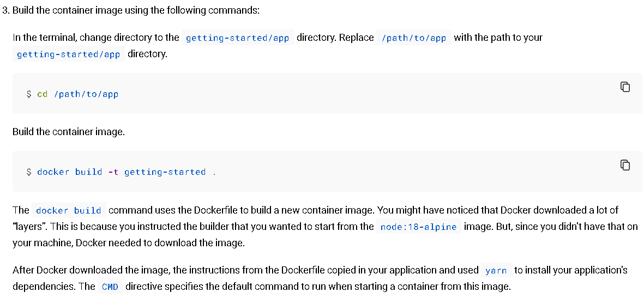The image size is (644, 298).
Task: Click the node:18-alpine inline code
Action: coord(418,227)
